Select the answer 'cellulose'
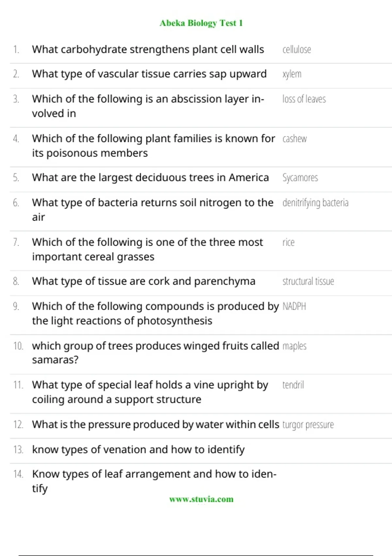This screenshot has height=556, width=392. coord(297,50)
